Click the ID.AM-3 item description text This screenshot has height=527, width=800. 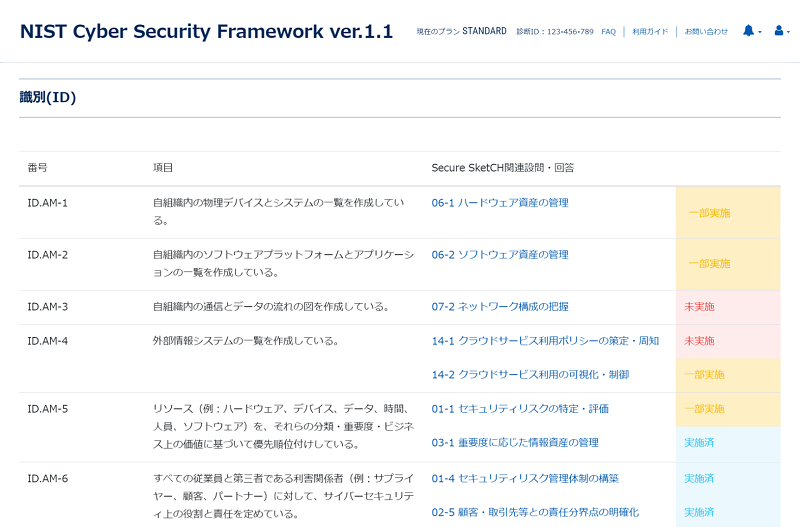tap(271, 307)
